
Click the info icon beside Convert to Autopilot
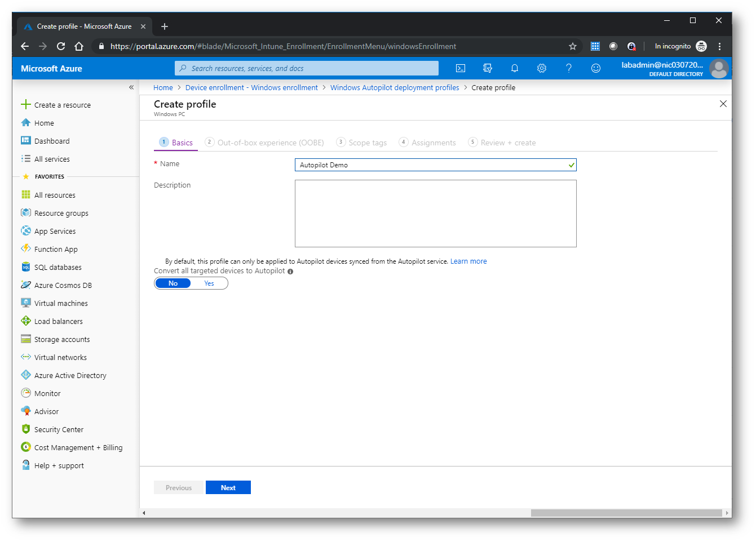pos(290,272)
